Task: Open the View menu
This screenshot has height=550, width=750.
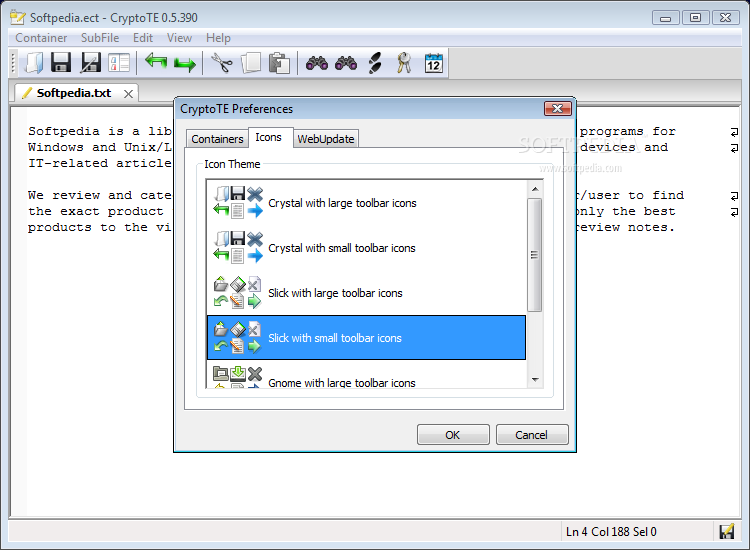Action: pyautogui.click(x=179, y=38)
